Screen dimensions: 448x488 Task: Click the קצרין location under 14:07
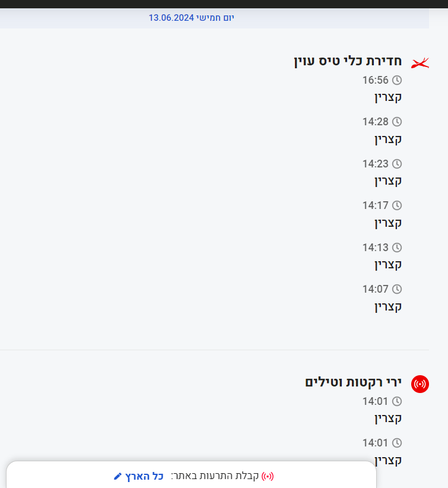[x=388, y=306]
